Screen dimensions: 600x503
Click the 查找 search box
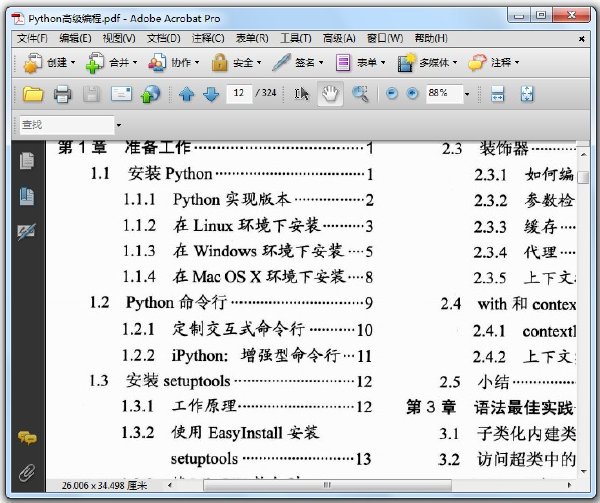(67, 125)
